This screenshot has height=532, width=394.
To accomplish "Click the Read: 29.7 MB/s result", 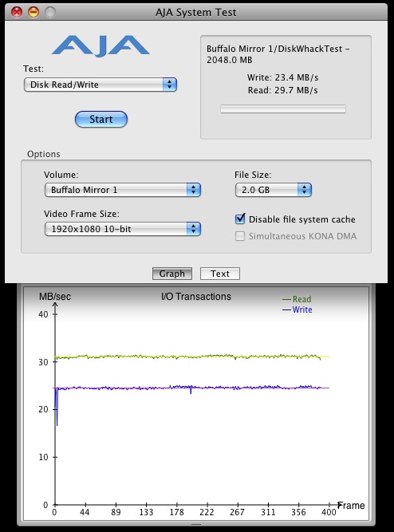I will tap(282, 90).
